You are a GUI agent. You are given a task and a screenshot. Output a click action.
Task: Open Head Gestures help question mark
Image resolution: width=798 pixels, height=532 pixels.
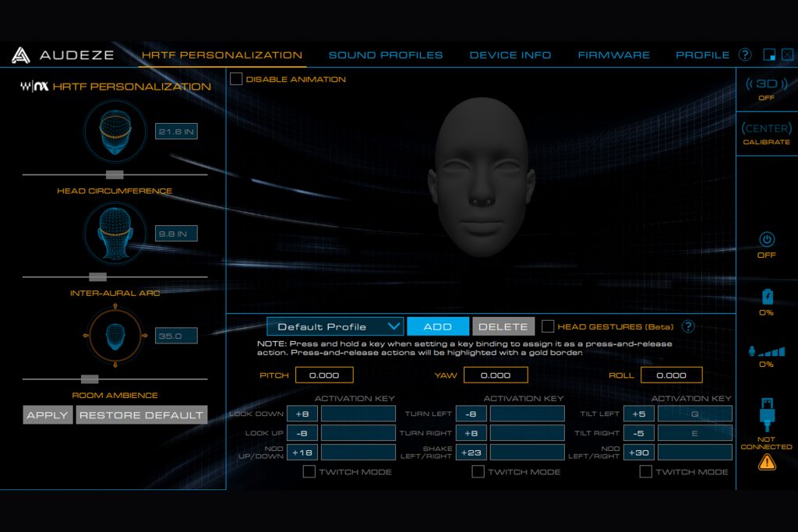click(688, 326)
